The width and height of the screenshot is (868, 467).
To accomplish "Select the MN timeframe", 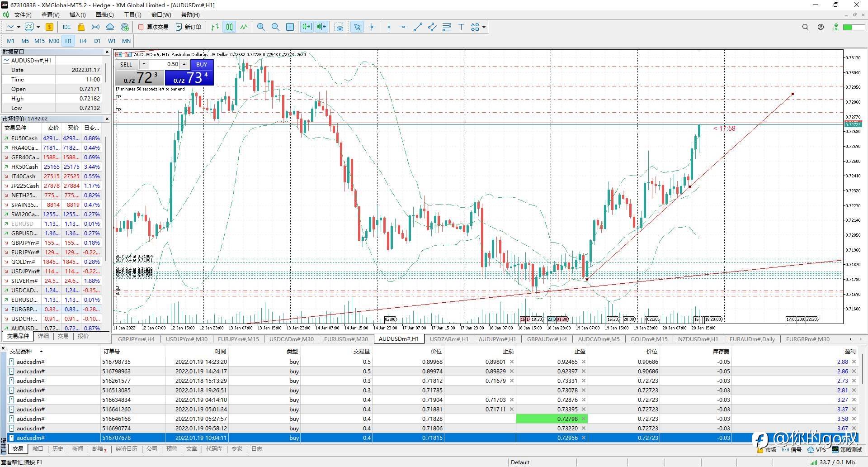I will tap(126, 41).
